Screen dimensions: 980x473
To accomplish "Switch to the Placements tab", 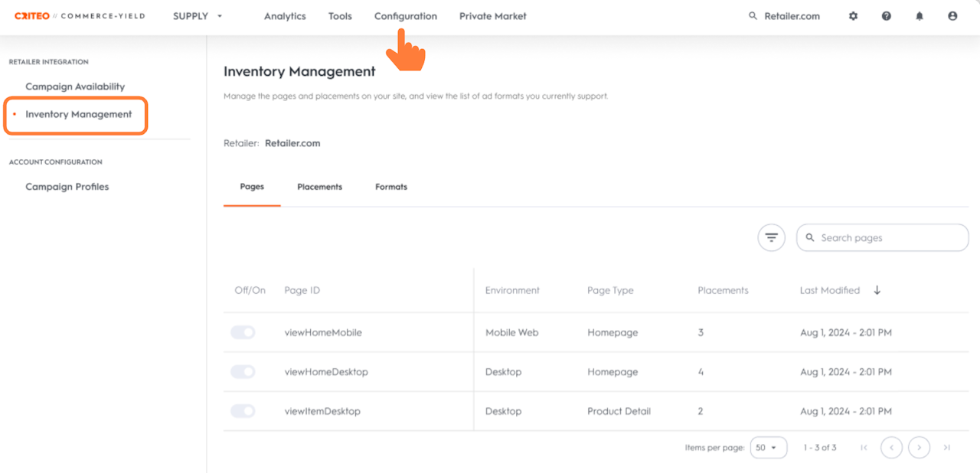I will tap(319, 187).
